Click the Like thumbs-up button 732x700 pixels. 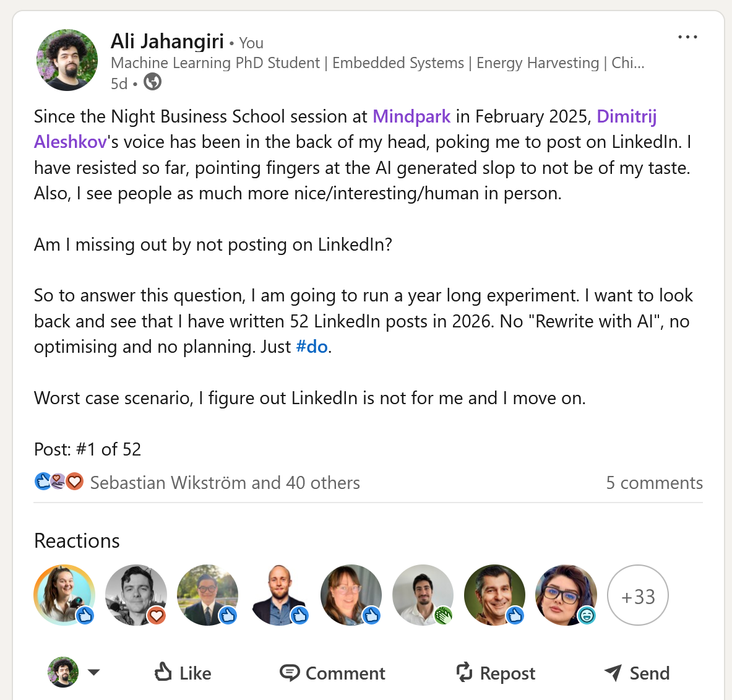183,673
